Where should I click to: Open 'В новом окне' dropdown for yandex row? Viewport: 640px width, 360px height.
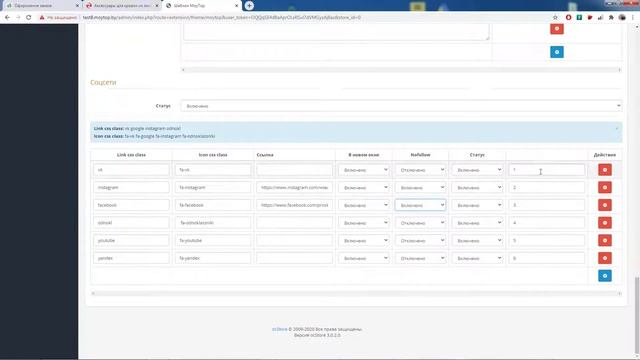[363, 258]
